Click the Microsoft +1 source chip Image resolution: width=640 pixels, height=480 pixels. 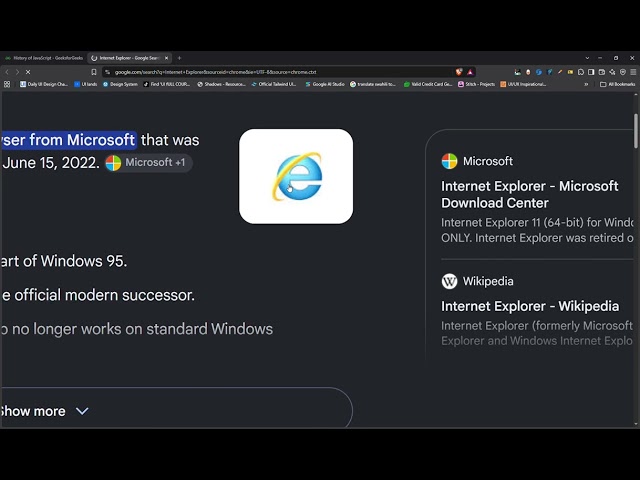point(148,162)
